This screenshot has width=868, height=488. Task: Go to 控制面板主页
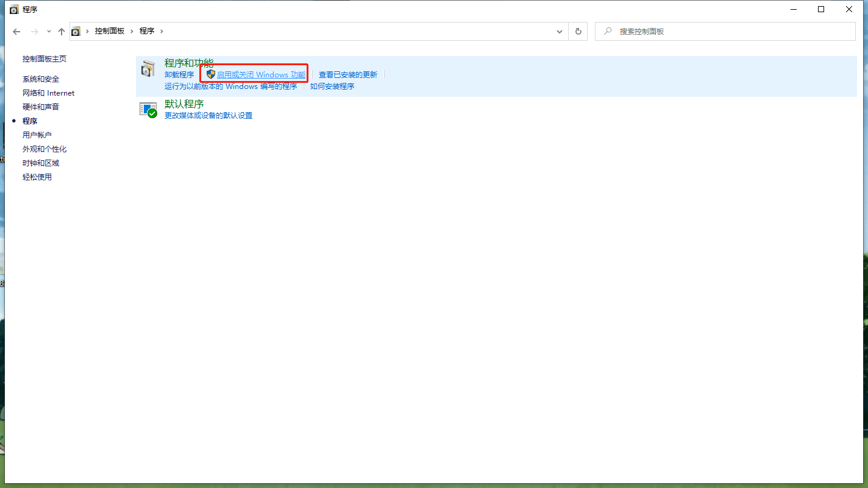click(44, 59)
